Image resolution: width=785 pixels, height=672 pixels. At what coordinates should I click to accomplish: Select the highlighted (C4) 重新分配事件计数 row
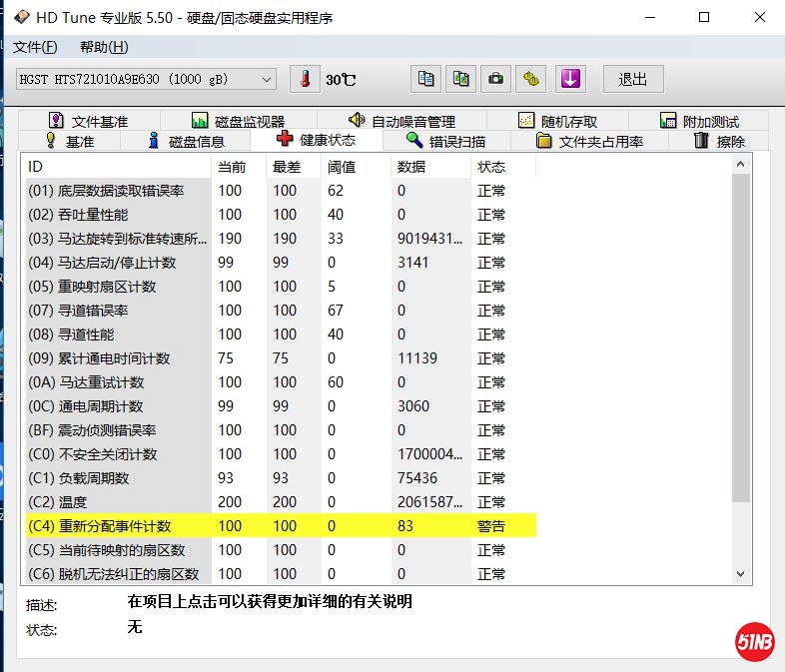point(280,526)
